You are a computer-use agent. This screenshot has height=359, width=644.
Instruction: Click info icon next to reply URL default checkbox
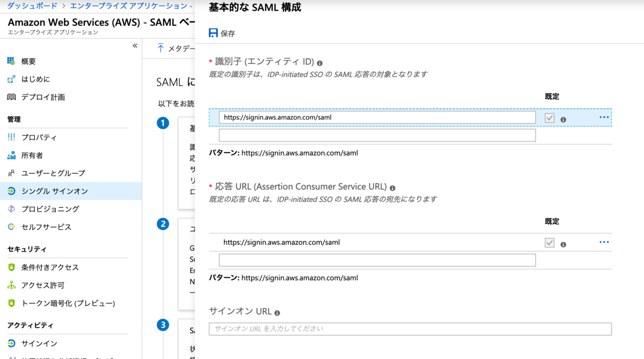563,244
